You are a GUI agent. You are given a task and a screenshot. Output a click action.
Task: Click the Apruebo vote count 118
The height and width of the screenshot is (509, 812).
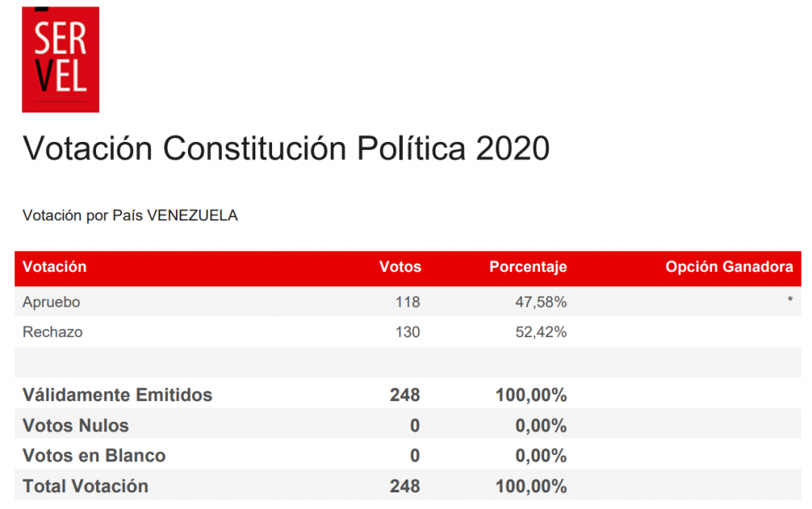coord(408,302)
